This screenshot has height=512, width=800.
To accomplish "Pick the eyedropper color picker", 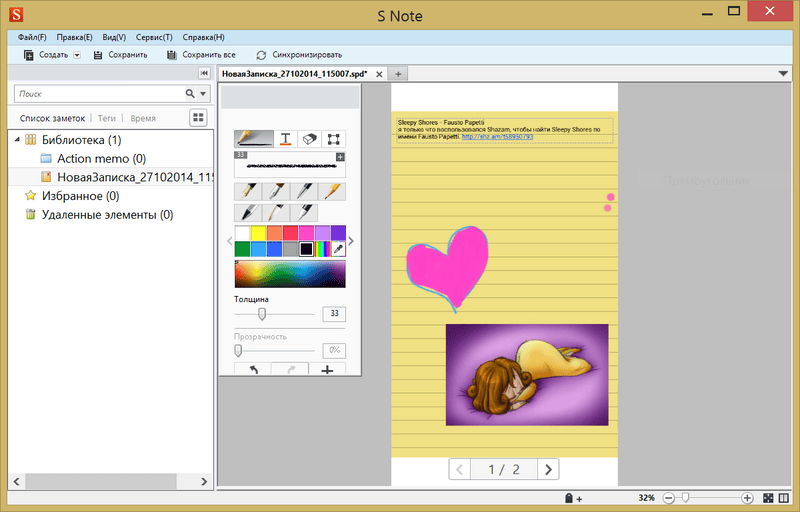I will click(x=337, y=249).
